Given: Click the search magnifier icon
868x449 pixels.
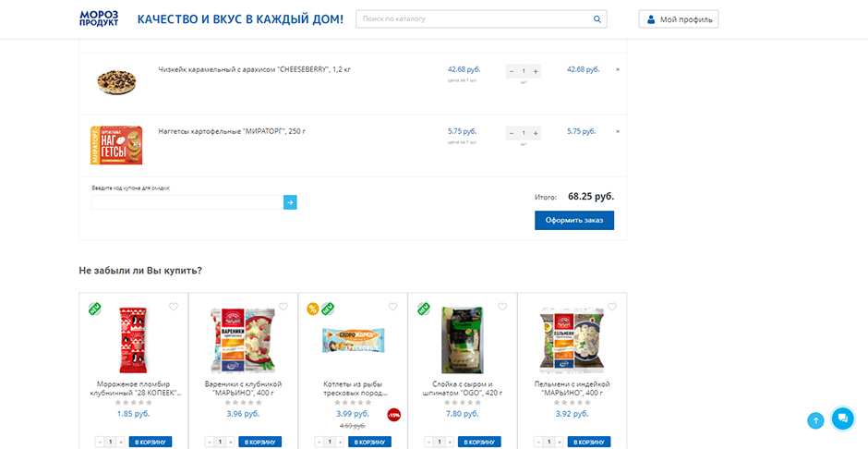Looking at the screenshot, I should 597,18.
